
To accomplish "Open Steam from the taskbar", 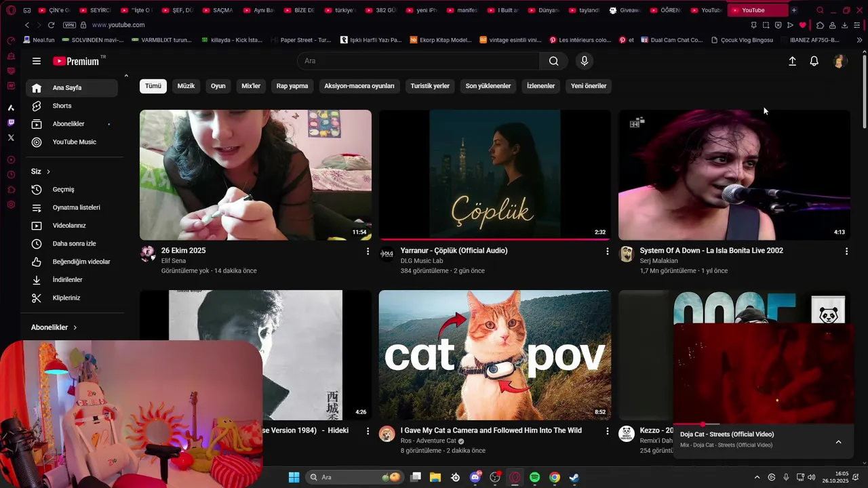I will [x=574, y=477].
